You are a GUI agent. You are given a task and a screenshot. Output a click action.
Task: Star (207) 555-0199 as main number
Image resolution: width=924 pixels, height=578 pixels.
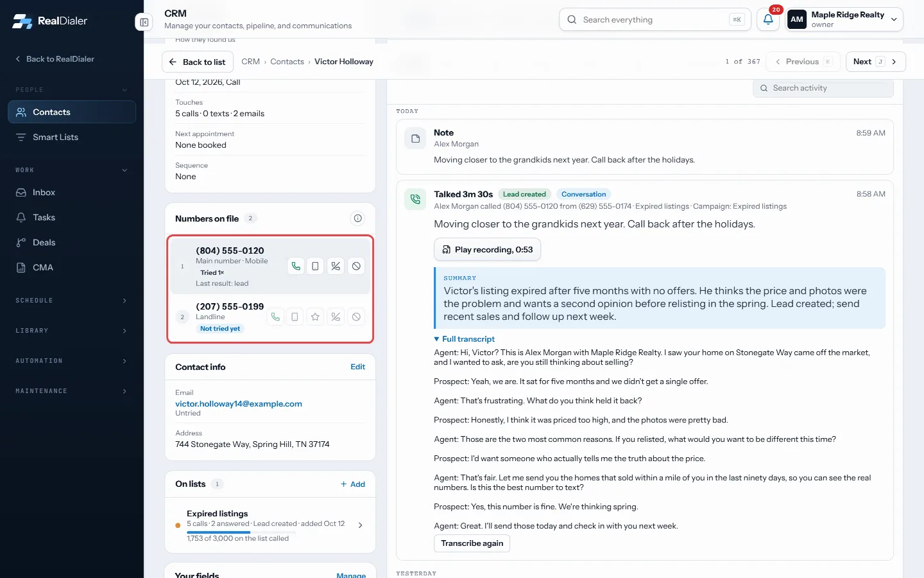coord(315,317)
